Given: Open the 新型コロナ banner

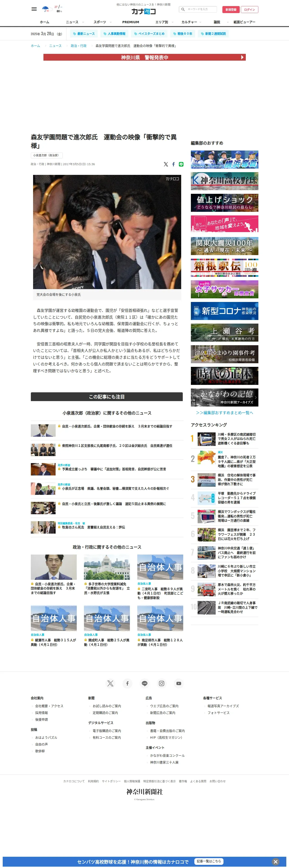Looking at the screenshot, I should pos(224,311).
